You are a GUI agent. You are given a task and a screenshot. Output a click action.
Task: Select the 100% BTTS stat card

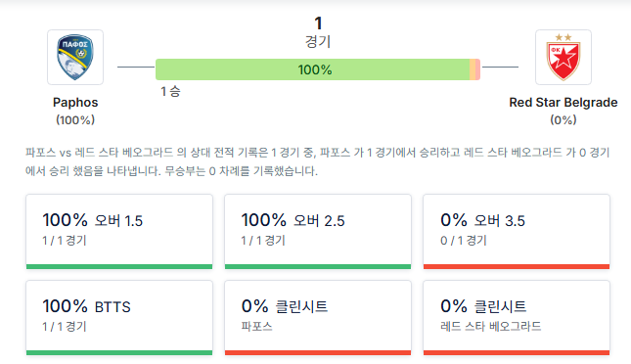point(119,318)
